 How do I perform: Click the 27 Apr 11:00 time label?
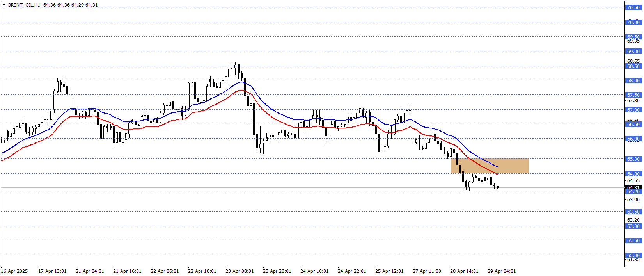coord(427,271)
